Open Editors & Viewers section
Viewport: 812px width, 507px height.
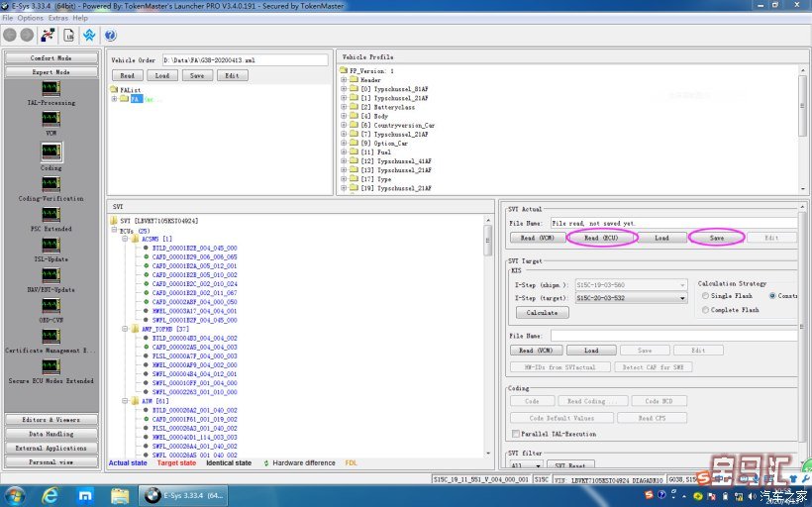51,420
